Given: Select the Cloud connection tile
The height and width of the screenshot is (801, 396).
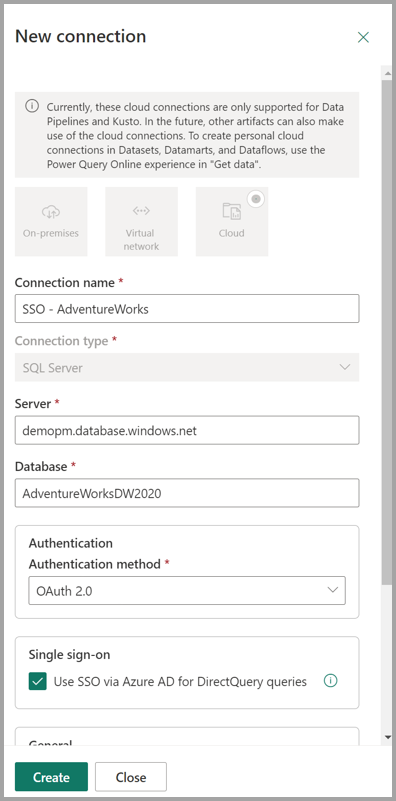Looking at the screenshot, I should (x=231, y=221).
